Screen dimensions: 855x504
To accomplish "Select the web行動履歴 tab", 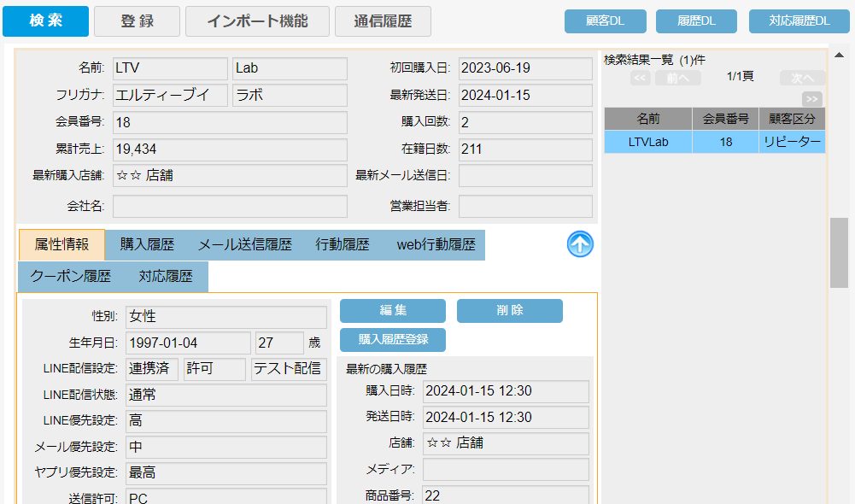I will click(x=436, y=245).
